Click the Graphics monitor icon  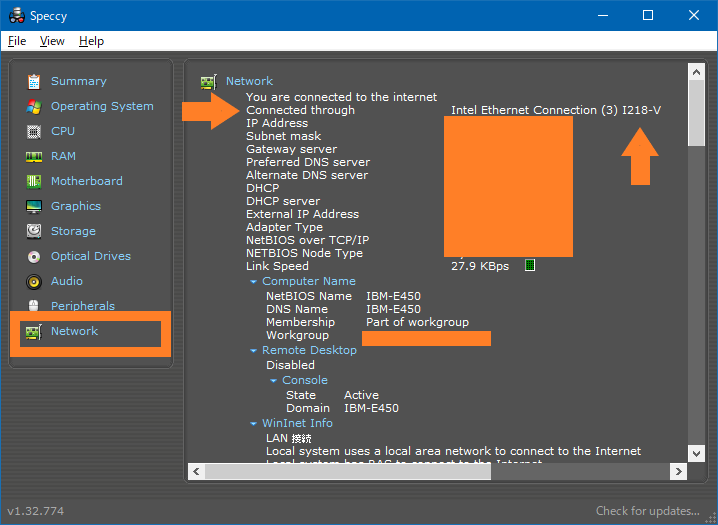(34, 206)
